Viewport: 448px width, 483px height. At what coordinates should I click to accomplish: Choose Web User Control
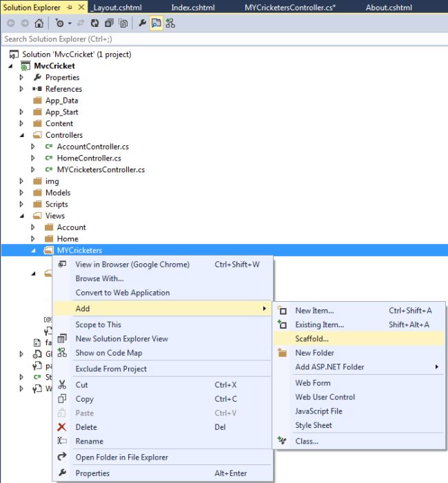pos(359,397)
